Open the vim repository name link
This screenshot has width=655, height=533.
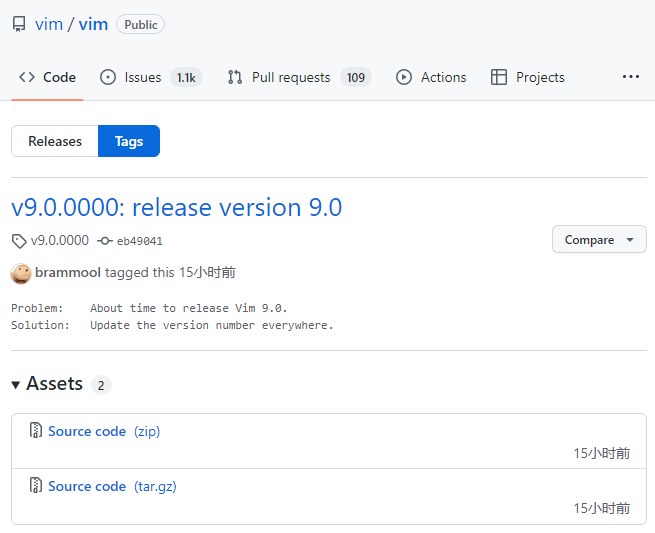pyautogui.click(x=93, y=24)
